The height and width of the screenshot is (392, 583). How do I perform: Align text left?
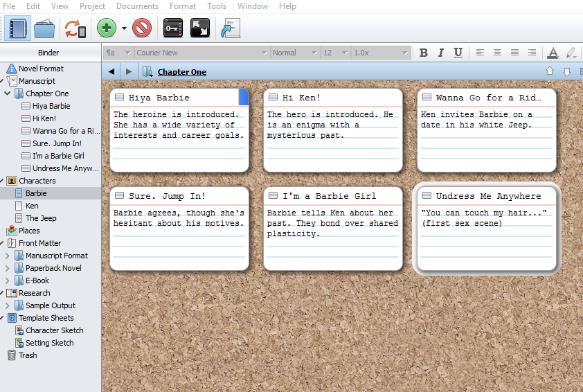pos(480,53)
